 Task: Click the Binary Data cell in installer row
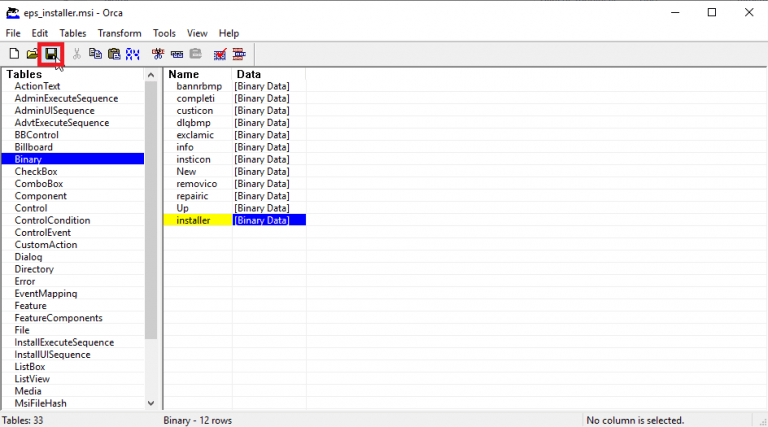click(x=269, y=220)
